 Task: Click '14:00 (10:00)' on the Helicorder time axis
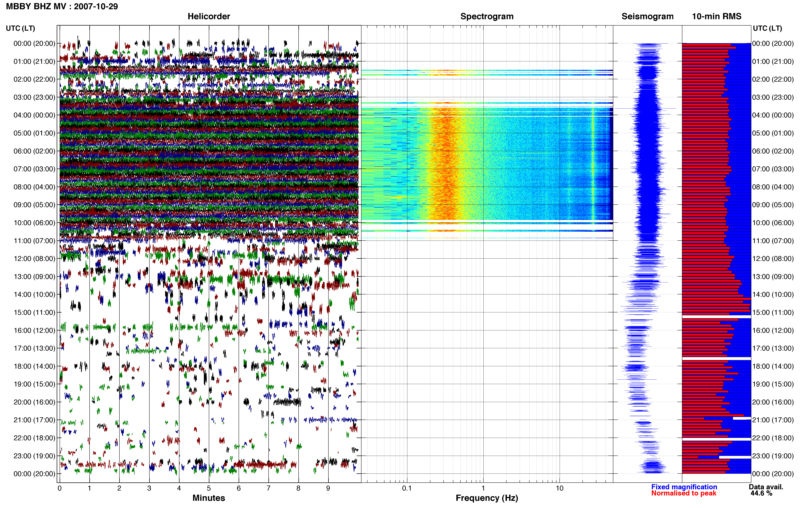click(34, 295)
